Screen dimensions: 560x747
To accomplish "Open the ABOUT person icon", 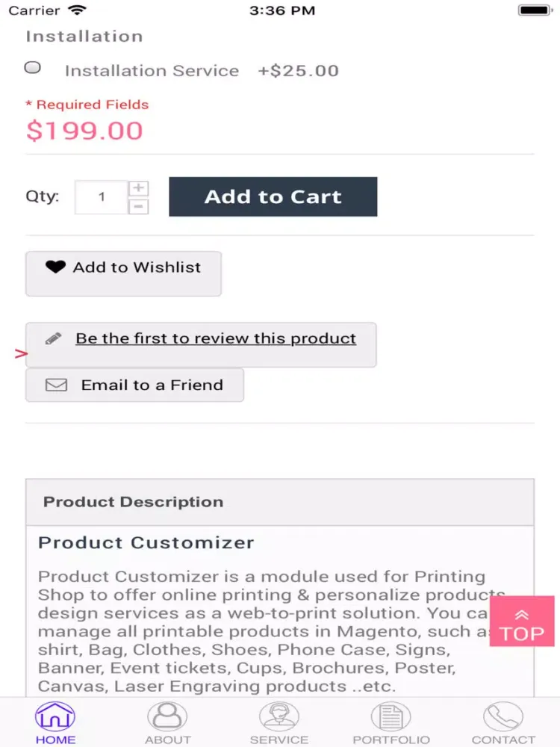I will pyautogui.click(x=167, y=718).
